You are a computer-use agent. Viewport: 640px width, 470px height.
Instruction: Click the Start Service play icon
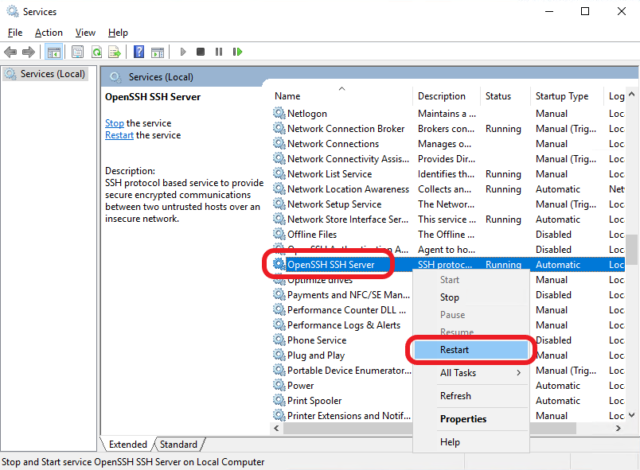pyautogui.click(x=183, y=52)
